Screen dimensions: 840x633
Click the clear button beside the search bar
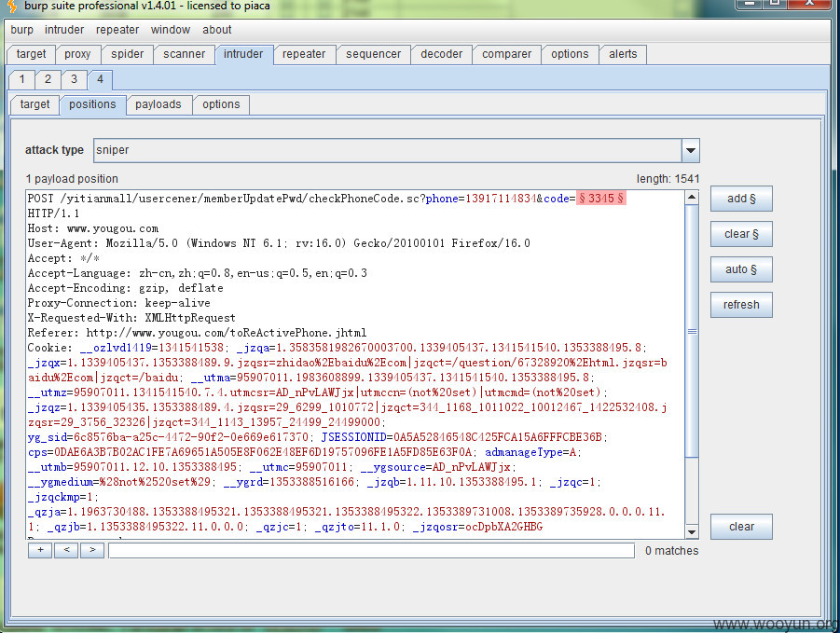coord(741,527)
